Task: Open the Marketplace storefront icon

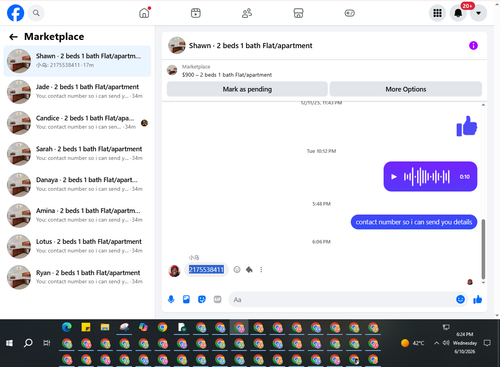Action: (x=298, y=13)
